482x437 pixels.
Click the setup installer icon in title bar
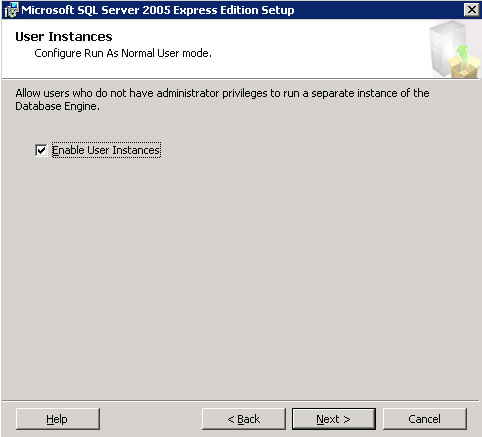pyautogui.click(x=11, y=10)
